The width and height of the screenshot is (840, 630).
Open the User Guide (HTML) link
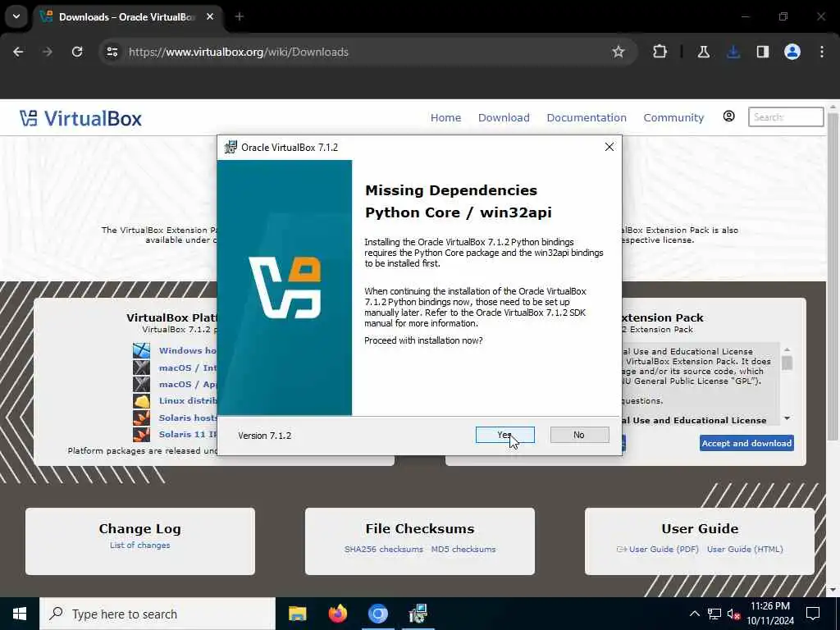click(x=745, y=549)
